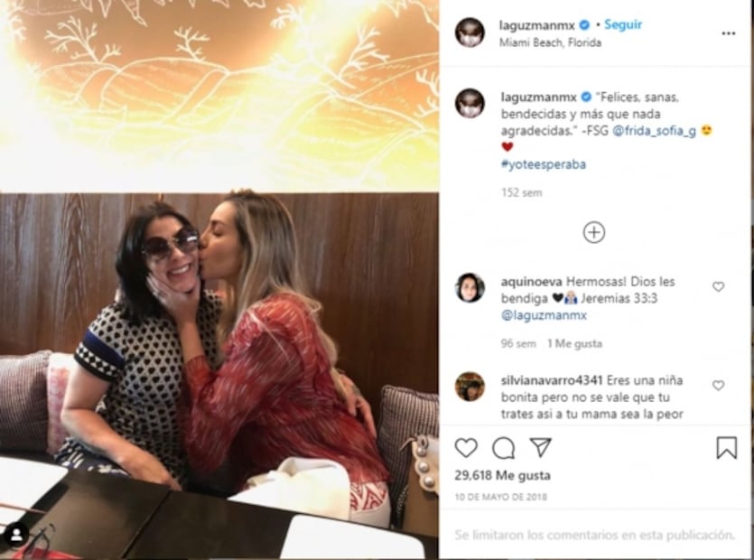The height and width of the screenshot is (560, 754).
Task: Share post via paper plane icon
Action: tap(541, 447)
